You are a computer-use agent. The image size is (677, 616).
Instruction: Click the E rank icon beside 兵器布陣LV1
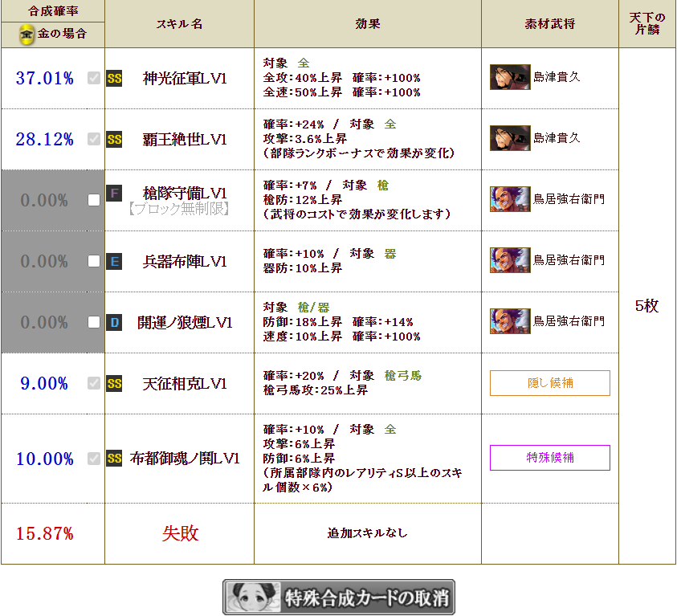[114, 262]
